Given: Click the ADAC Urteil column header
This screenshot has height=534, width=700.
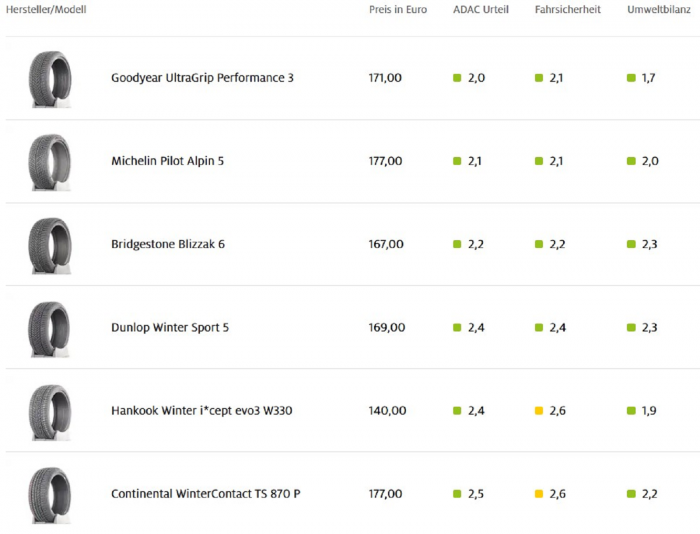Looking at the screenshot, I should (x=481, y=10).
